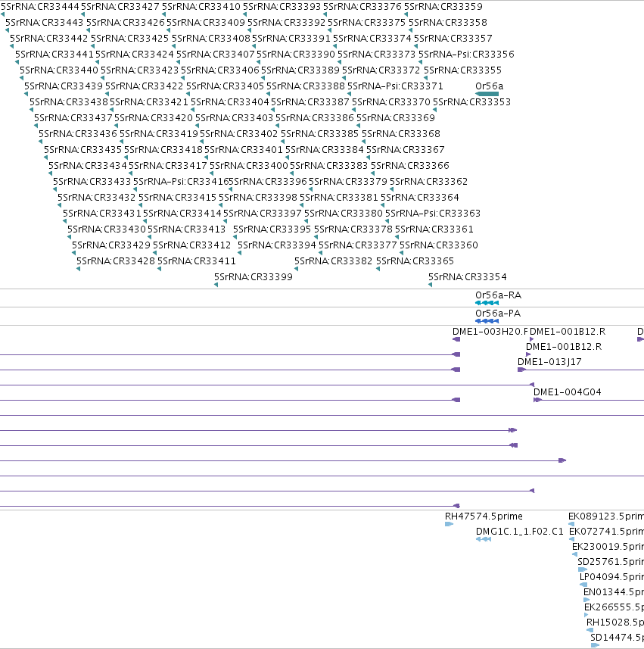Click the 5SrRNA:CR33444 feature label

(x=39, y=7)
